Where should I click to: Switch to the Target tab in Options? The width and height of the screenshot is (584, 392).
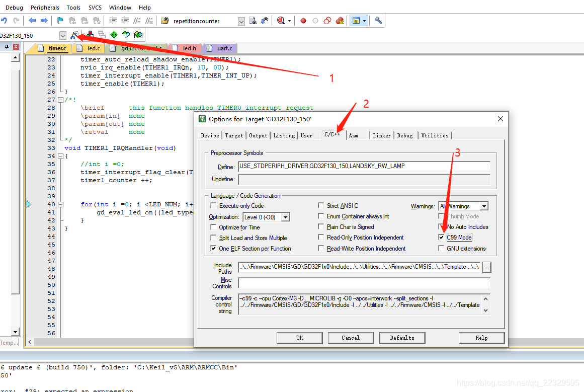point(234,136)
